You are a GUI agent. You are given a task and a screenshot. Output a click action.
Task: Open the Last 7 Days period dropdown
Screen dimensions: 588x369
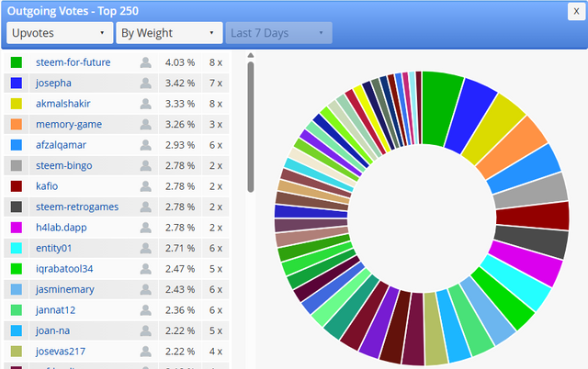(x=278, y=33)
